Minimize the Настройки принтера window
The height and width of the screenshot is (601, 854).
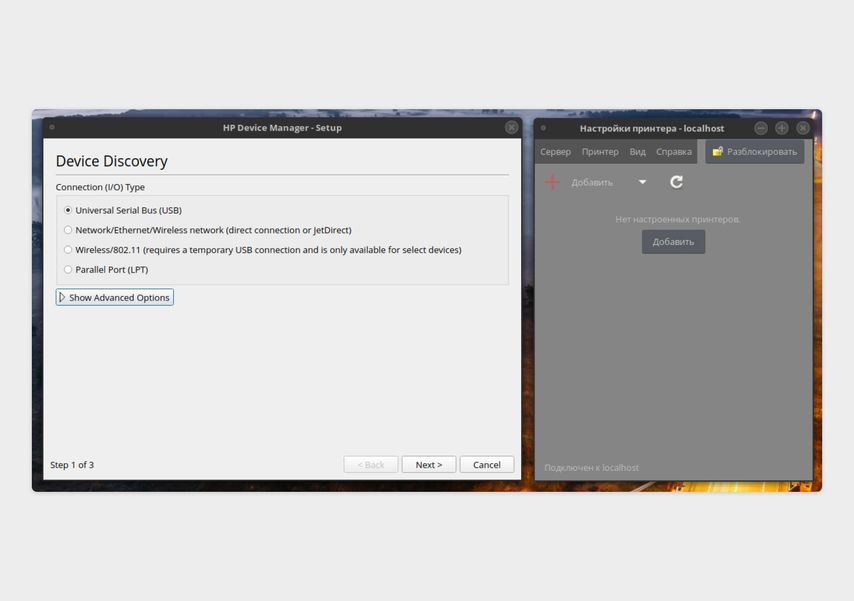(x=761, y=128)
